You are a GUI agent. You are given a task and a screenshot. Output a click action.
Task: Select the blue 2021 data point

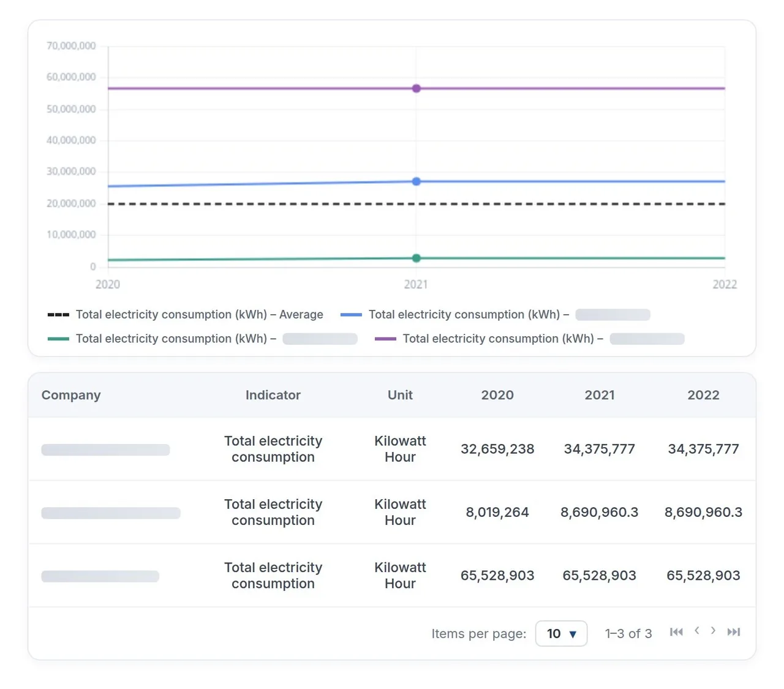coord(417,182)
